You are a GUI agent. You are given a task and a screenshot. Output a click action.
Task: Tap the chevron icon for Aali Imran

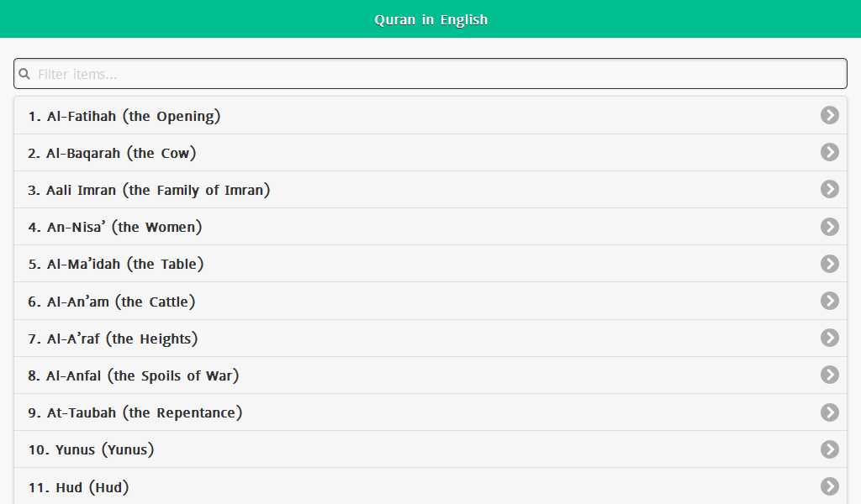coord(830,189)
